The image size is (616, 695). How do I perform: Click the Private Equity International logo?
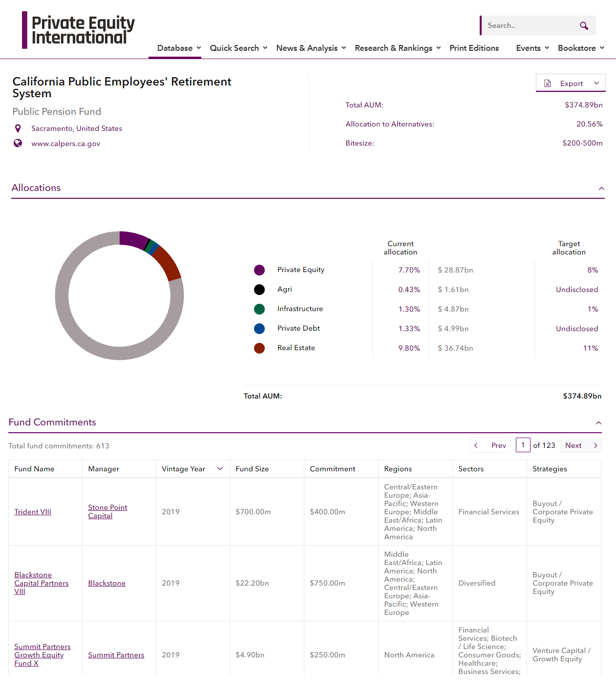coord(79,30)
